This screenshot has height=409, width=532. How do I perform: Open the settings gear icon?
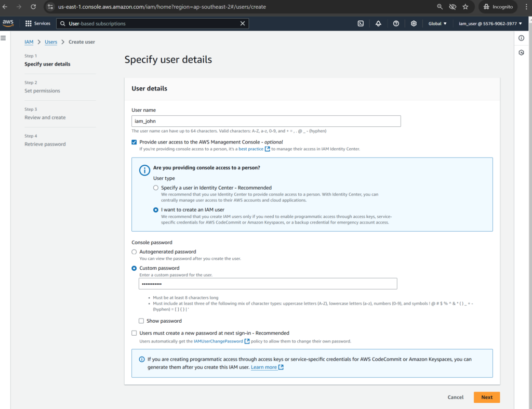[x=414, y=23]
